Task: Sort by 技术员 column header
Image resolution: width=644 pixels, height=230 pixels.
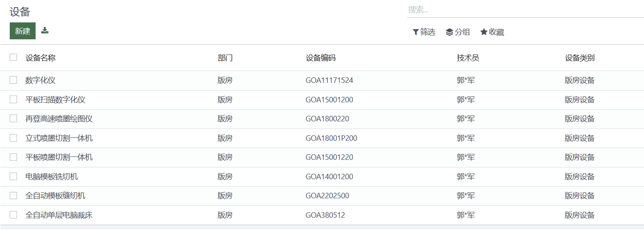Action: pyautogui.click(x=468, y=58)
